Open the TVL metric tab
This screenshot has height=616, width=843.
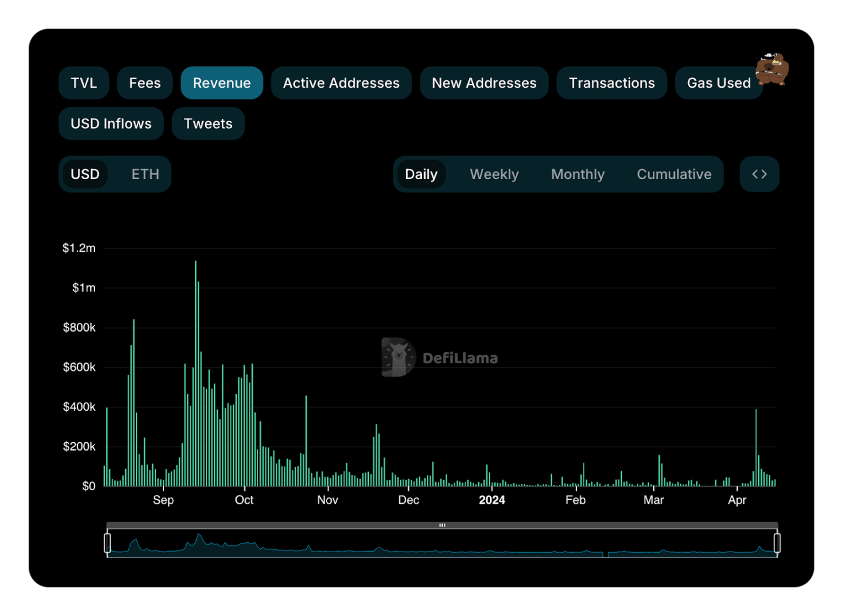(84, 83)
